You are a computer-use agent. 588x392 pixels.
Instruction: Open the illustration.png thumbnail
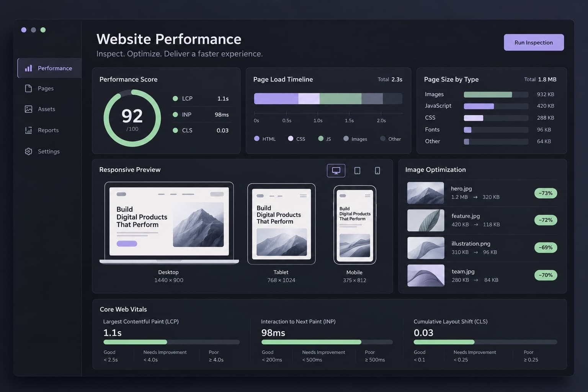click(426, 248)
